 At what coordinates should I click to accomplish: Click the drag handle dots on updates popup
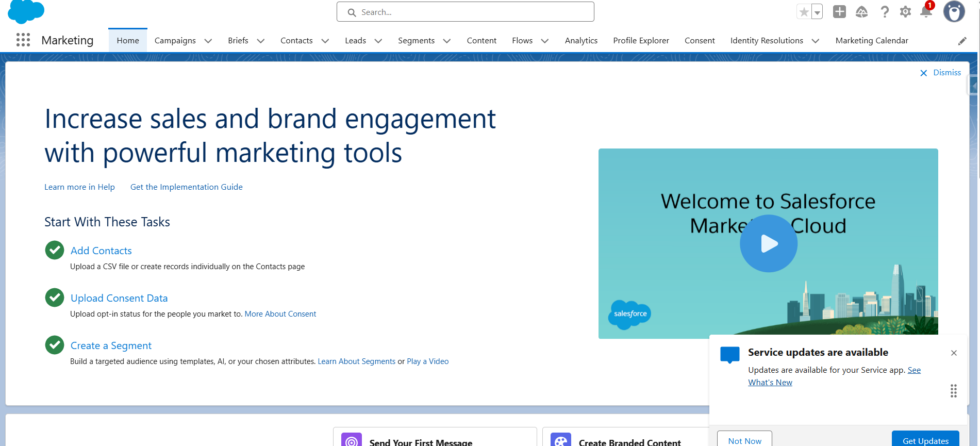(x=954, y=391)
